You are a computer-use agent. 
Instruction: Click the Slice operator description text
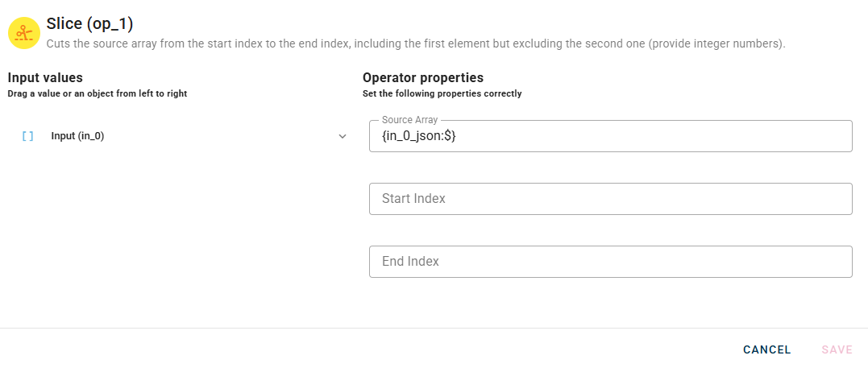tap(415, 43)
